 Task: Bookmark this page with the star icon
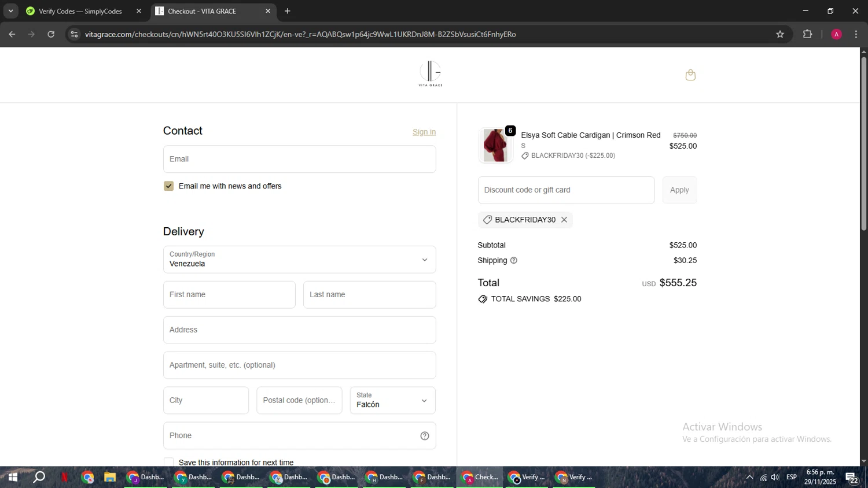point(780,34)
